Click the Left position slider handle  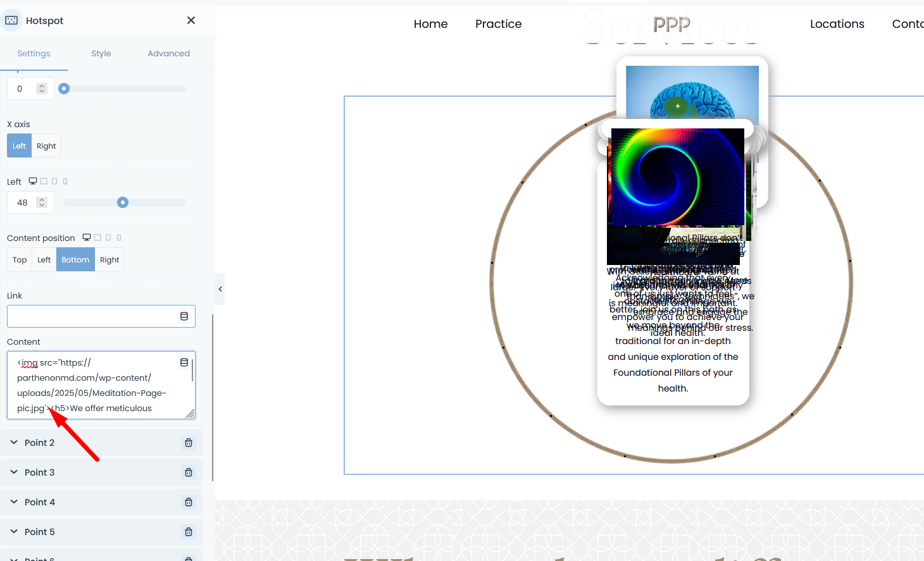coord(123,202)
